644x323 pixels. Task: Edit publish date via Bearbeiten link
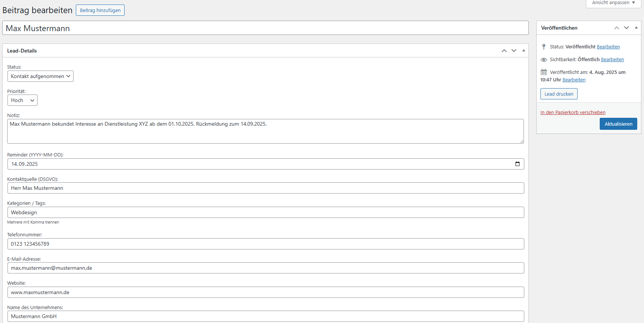[x=574, y=80]
